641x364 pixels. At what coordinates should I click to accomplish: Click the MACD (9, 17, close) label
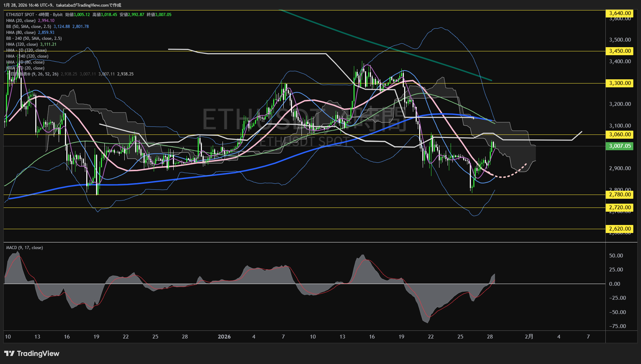[24, 248]
